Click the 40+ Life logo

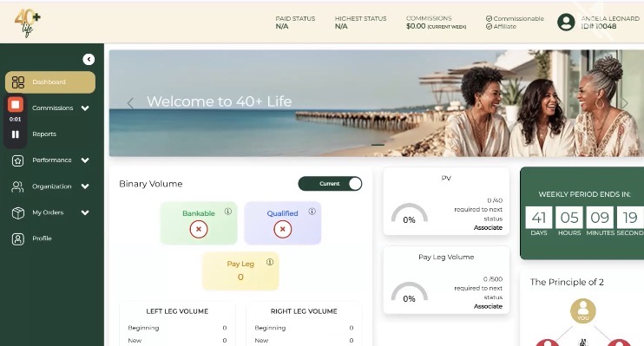(28, 23)
